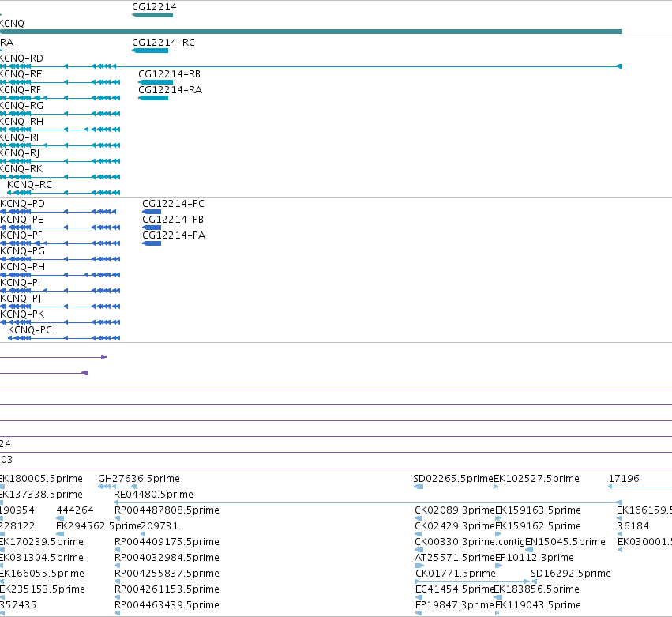Click the EK031304.5prime EST label
The image size is (672, 617).
click(x=42, y=558)
